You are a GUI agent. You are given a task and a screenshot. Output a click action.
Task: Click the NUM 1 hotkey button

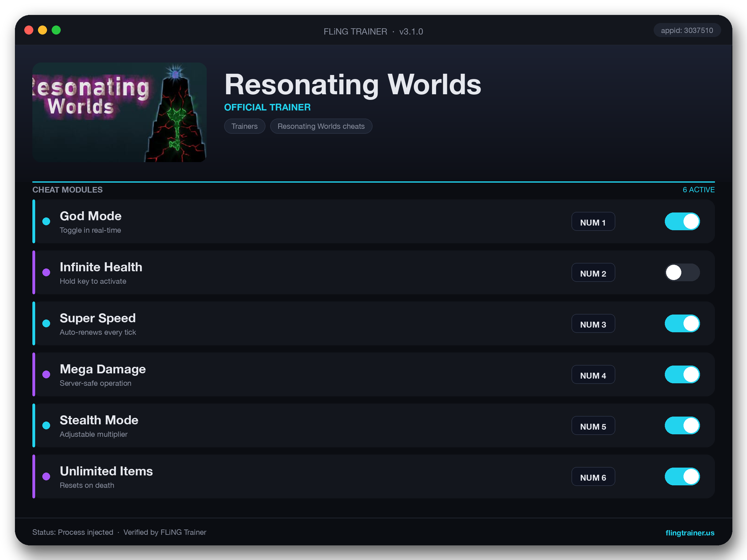(x=593, y=222)
